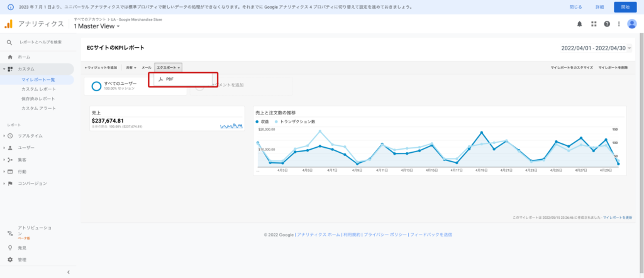Screen dimensions: 644x278
Task: Expand the ユーザー section arrow
Action: (4, 147)
